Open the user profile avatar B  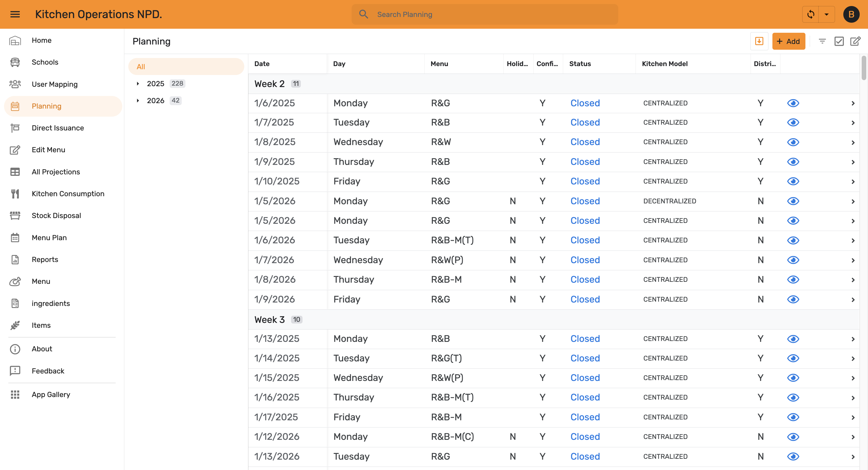click(851, 14)
